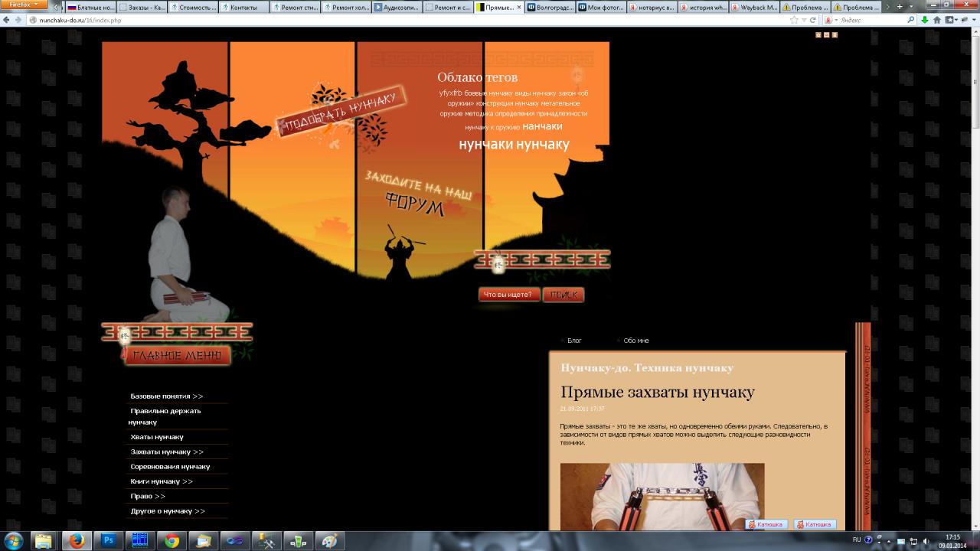Click the volume speaker icon in the tray

(x=927, y=540)
